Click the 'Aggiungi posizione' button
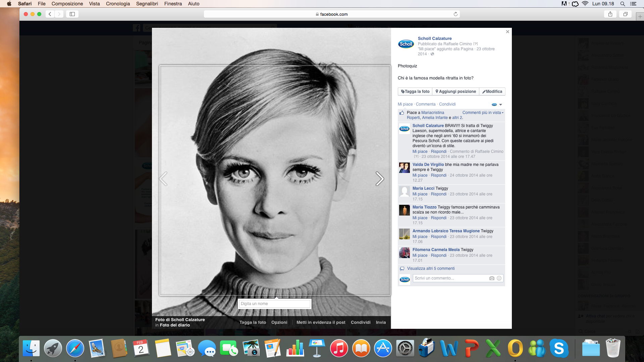The width and height of the screenshot is (644, 362). pyautogui.click(x=455, y=92)
